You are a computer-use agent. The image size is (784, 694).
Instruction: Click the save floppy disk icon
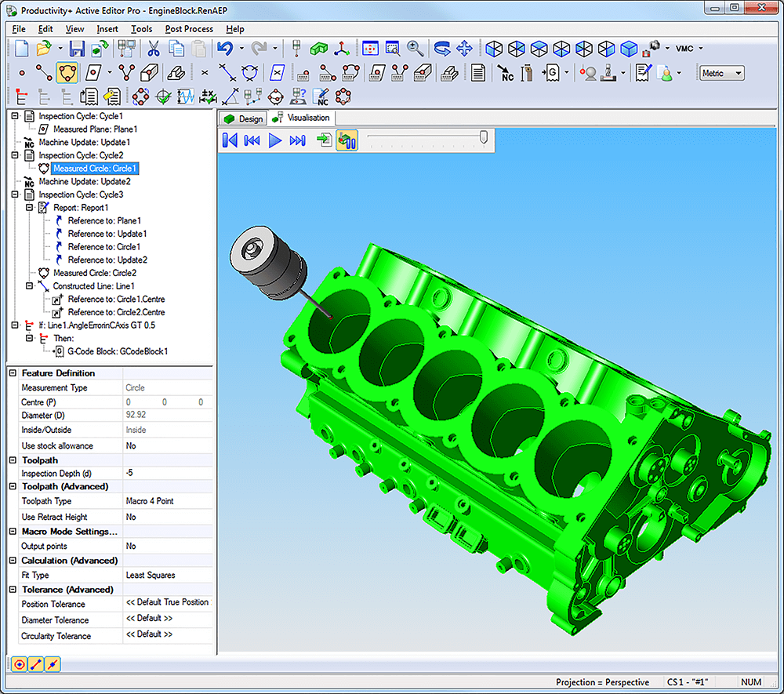pos(77,49)
